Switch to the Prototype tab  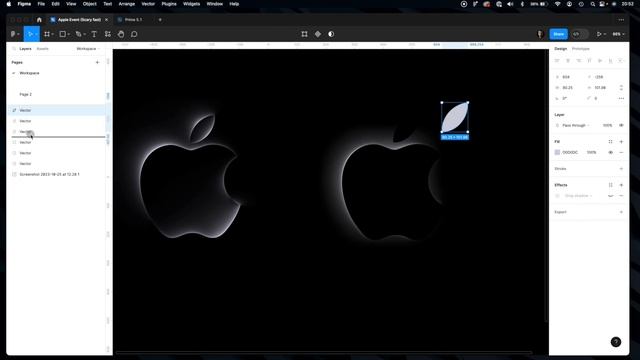pos(580,49)
